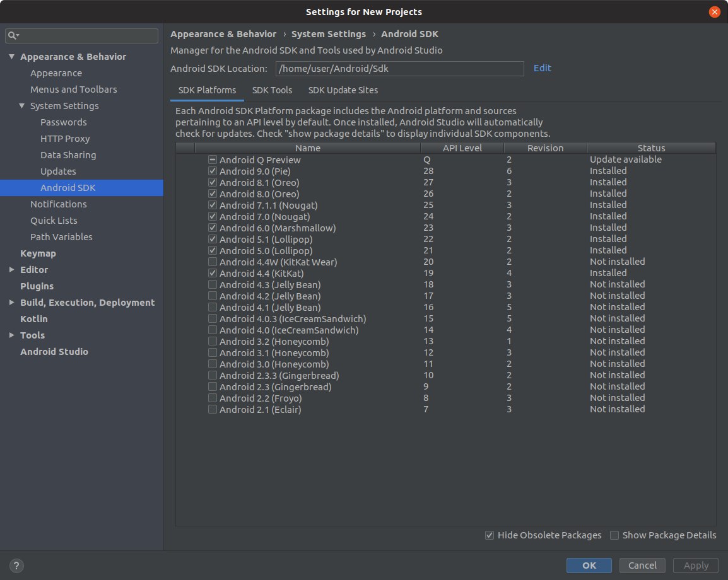Open the help question mark button
Image resolution: width=728 pixels, height=580 pixels.
(16, 565)
